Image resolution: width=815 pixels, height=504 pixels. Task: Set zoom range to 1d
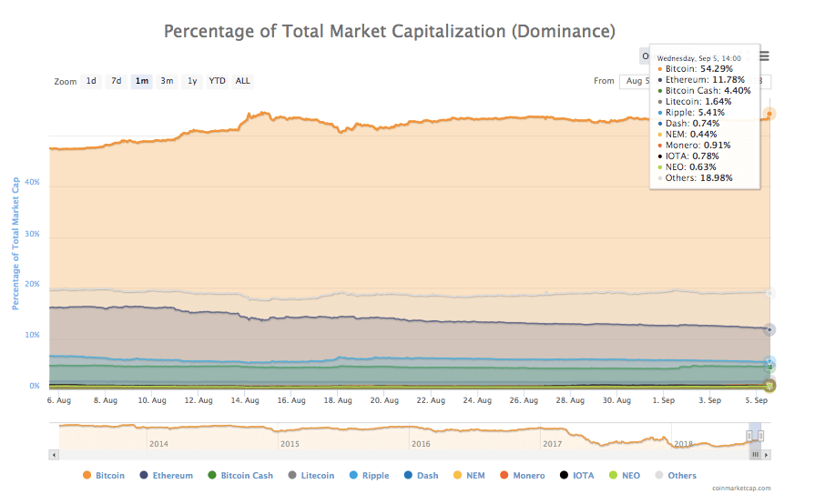(91, 81)
